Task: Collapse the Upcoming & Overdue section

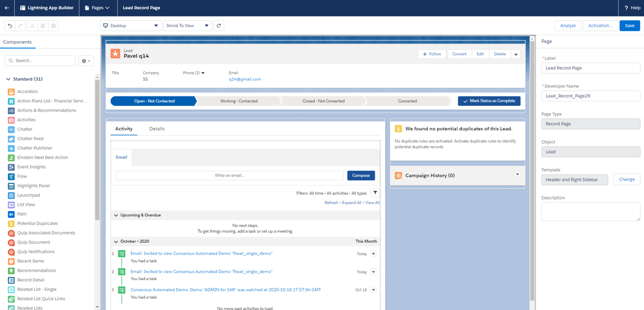Action: (116, 215)
